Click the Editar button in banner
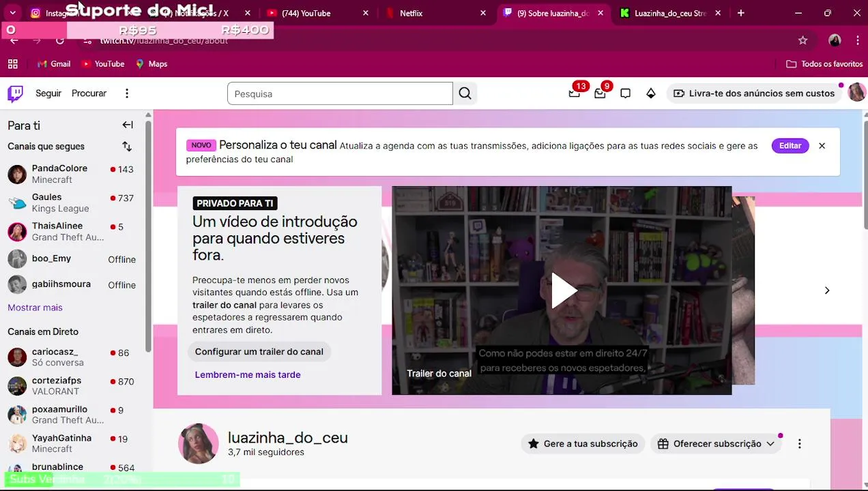This screenshot has width=868, height=491. [x=790, y=146]
